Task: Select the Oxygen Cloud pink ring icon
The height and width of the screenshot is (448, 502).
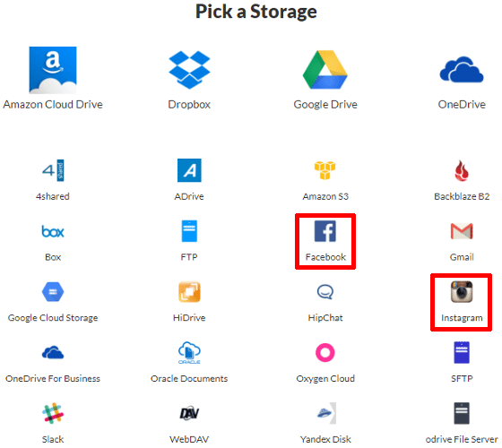Action: 325,353
